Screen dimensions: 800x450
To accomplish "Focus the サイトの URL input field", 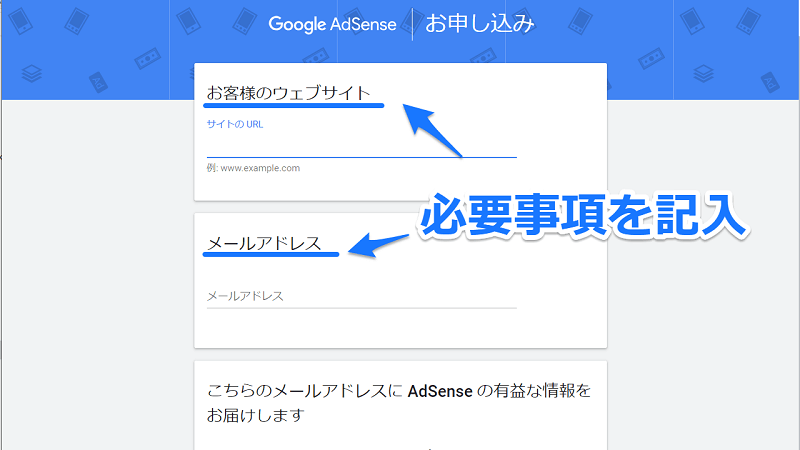I will tap(361, 146).
